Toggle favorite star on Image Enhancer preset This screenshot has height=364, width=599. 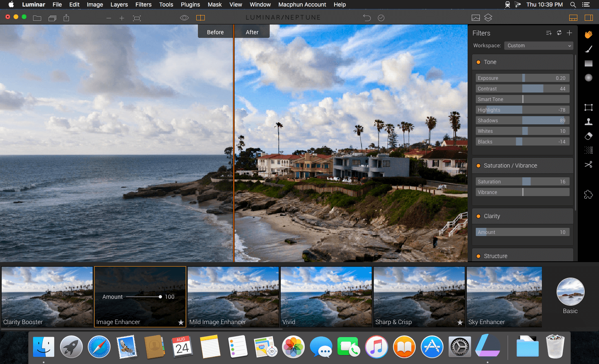tap(181, 322)
